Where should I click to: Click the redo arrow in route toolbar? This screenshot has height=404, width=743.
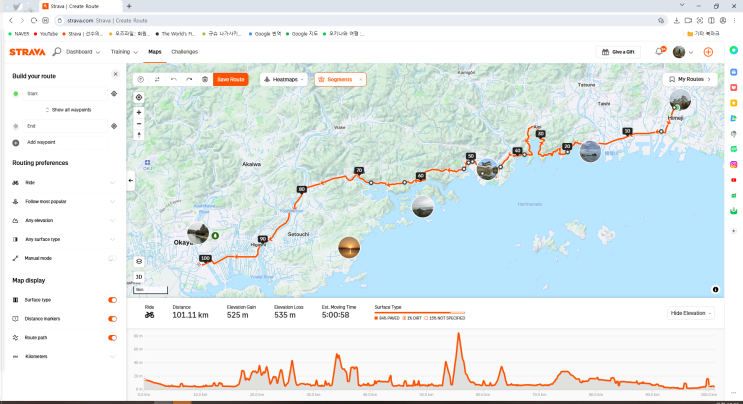[189, 80]
